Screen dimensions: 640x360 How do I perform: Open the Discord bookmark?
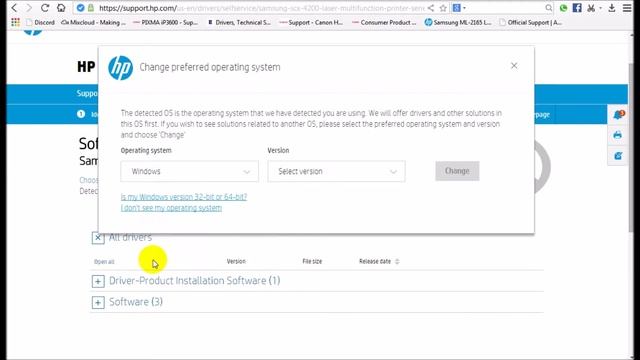click(x=40, y=22)
